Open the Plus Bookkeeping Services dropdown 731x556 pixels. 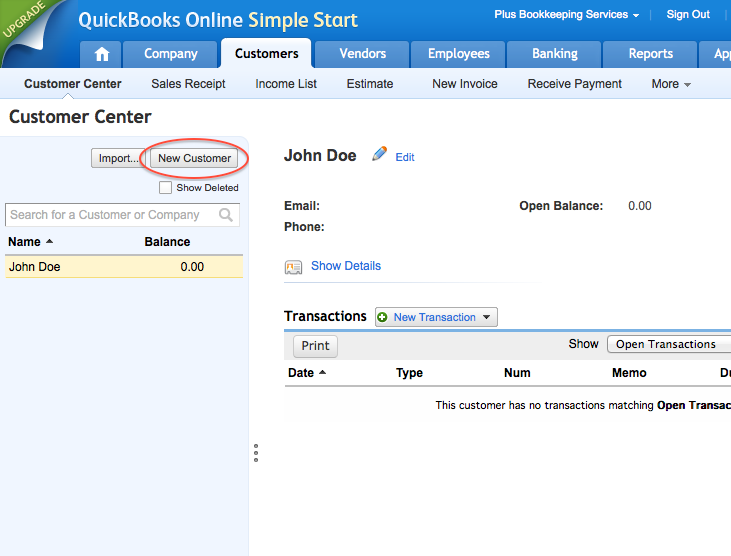click(566, 14)
